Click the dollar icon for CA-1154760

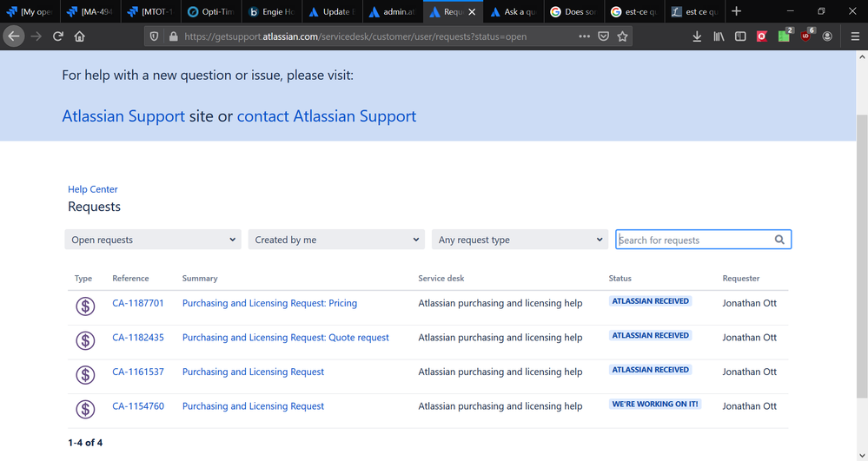85,409
